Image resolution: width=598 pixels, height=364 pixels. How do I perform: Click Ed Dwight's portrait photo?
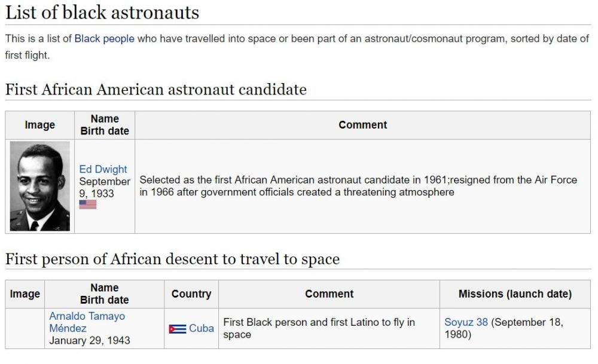pos(39,186)
